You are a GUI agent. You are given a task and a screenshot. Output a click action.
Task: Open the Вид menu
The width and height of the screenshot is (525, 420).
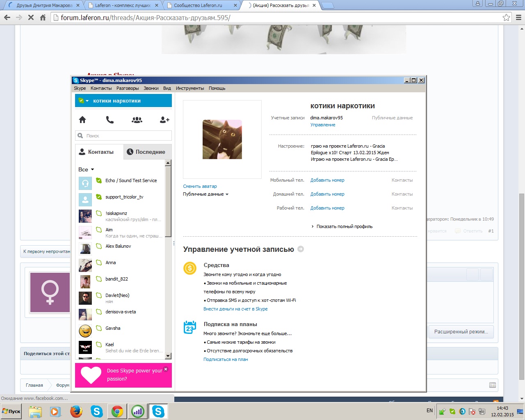tap(167, 88)
